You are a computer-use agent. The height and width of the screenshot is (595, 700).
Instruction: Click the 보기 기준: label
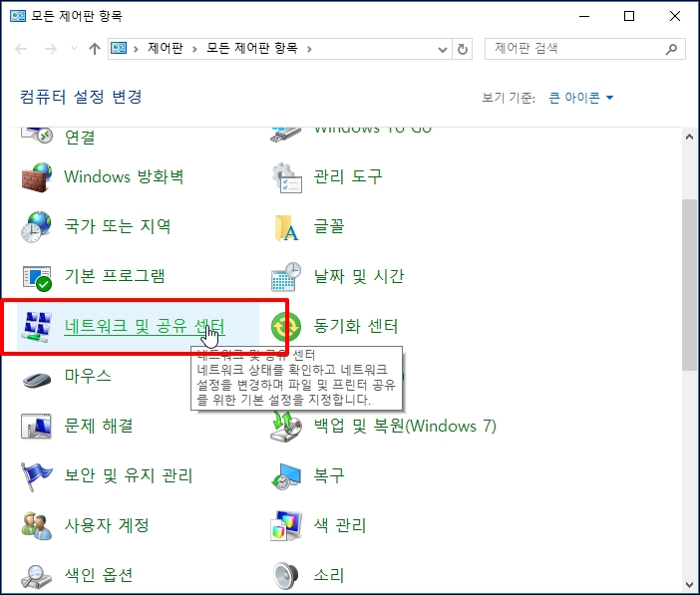tap(509, 98)
